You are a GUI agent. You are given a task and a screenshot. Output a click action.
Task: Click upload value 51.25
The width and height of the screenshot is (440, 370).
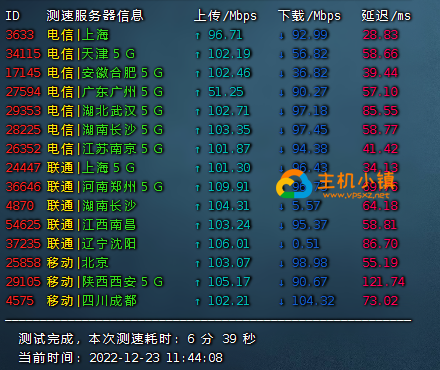pos(226,92)
